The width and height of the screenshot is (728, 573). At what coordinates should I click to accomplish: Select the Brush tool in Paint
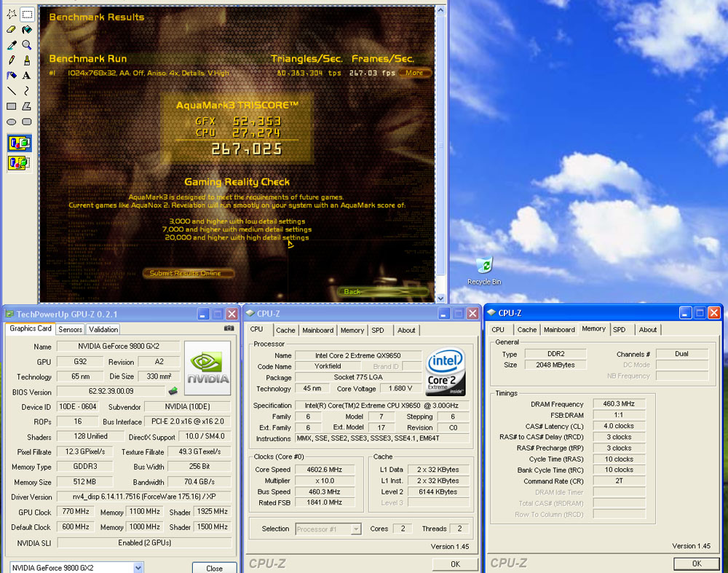pos(27,60)
